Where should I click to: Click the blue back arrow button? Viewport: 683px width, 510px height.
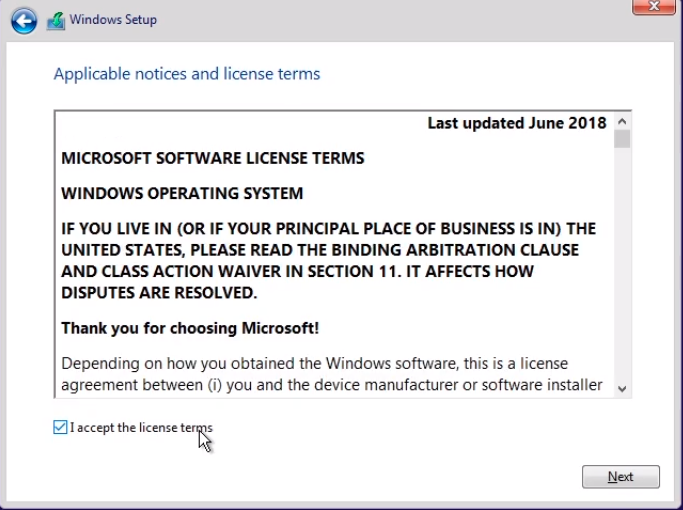click(24, 20)
